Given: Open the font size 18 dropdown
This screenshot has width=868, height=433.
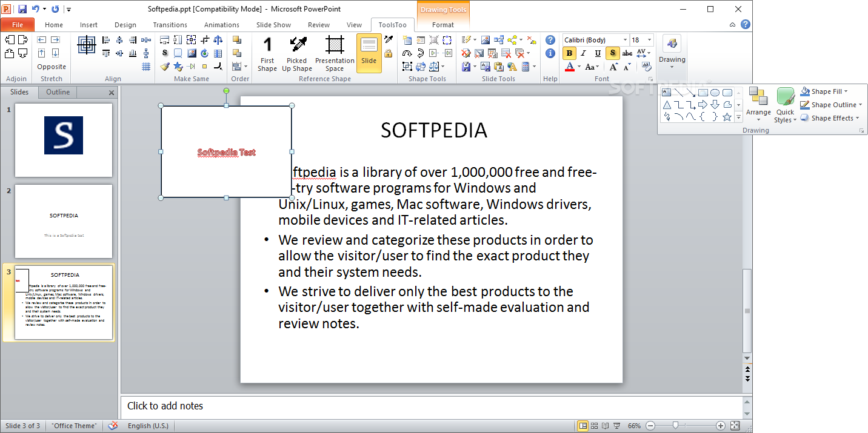Looking at the screenshot, I should tap(650, 40).
